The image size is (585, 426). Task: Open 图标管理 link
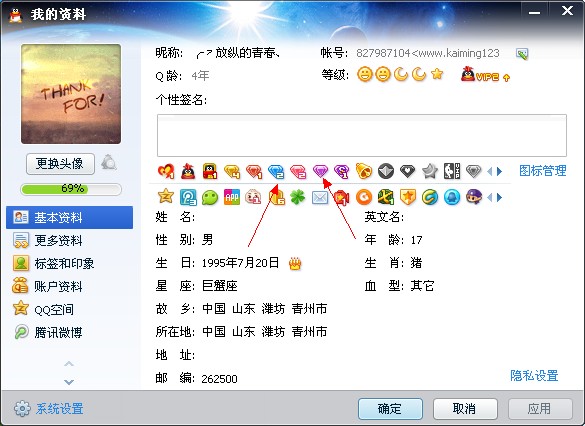pos(543,171)
